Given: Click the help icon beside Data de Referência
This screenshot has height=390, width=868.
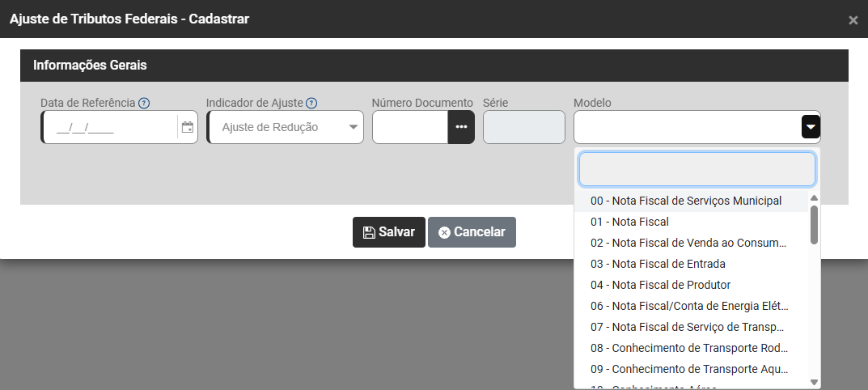Looking at the screenshot, I should [144, 103].
